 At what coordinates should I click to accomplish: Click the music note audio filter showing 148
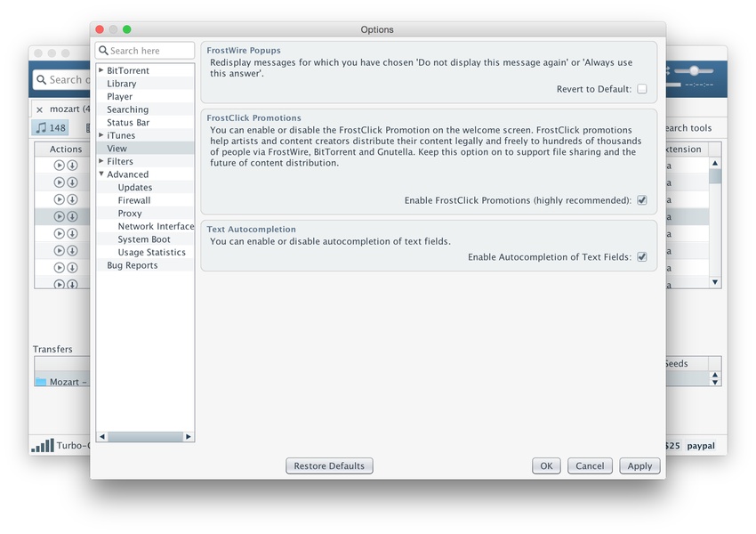[x=51, y=127]
